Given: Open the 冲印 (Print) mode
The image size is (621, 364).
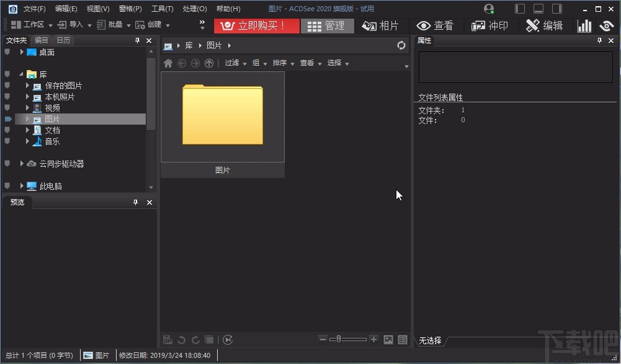Looking at the screenshot, I should (x=491, y=26).
